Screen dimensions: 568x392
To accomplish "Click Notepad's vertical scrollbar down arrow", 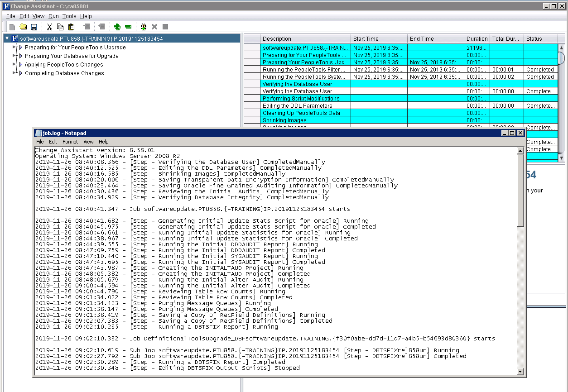I will click(520, 371).
